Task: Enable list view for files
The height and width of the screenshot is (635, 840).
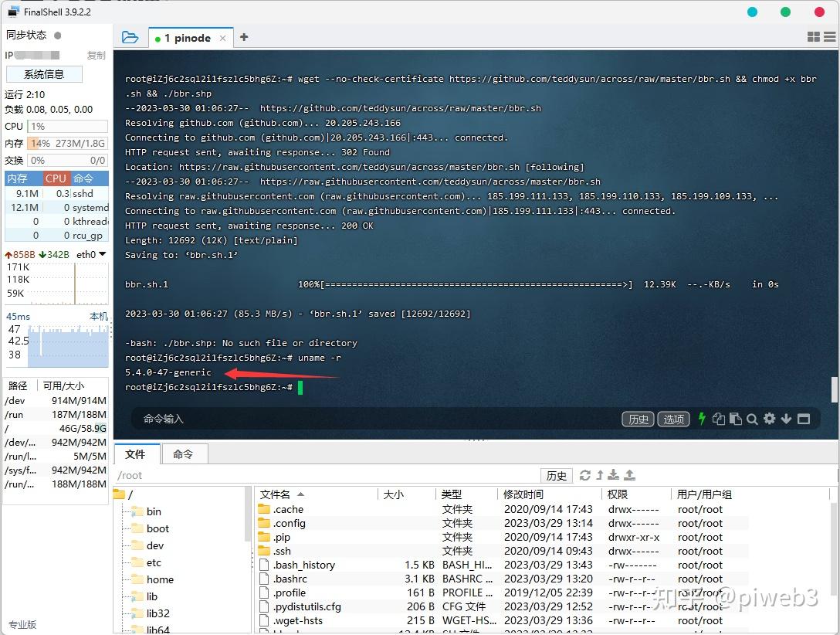Action: point(830,36)
